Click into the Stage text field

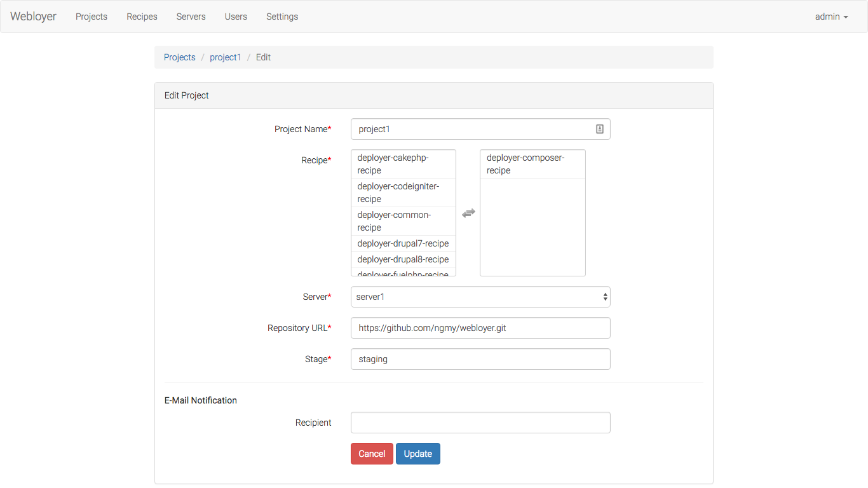[480, 359]
